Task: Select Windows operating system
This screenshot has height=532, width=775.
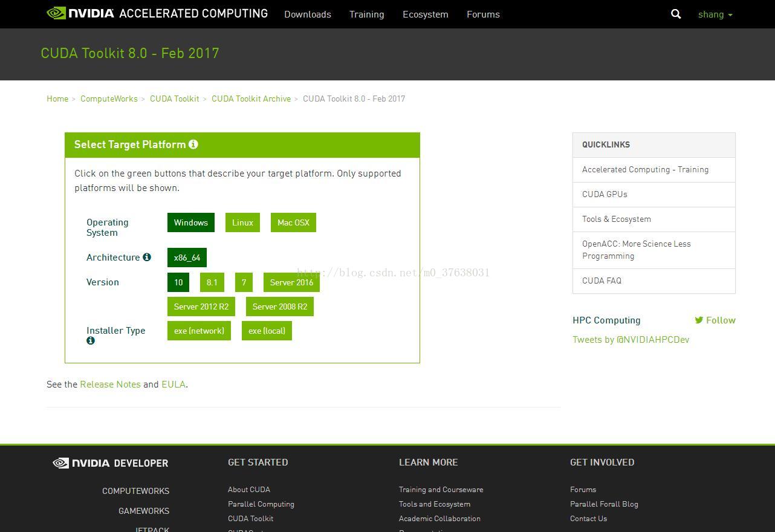Action: [191, 222]
